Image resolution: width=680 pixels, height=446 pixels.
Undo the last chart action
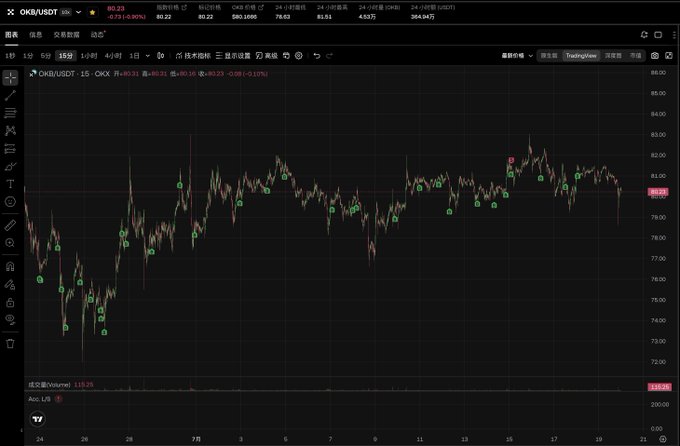pos(317,56)
